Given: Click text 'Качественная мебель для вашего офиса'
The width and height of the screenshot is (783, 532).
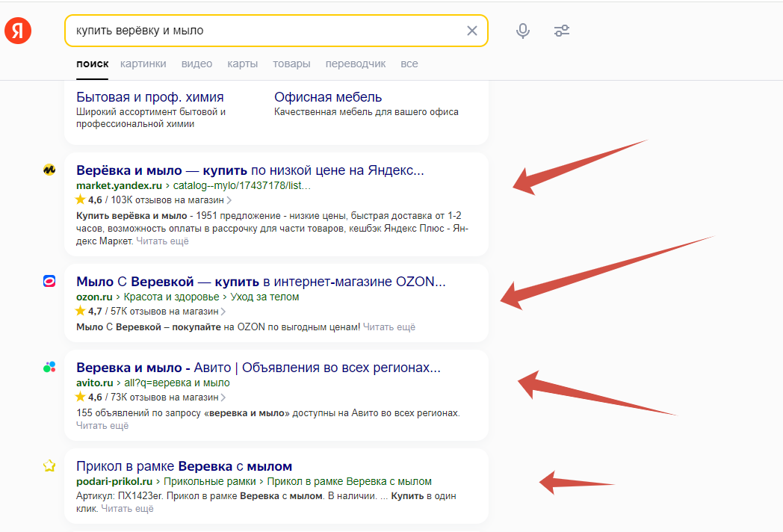Looking at the screenshot, I should [366, 112].
